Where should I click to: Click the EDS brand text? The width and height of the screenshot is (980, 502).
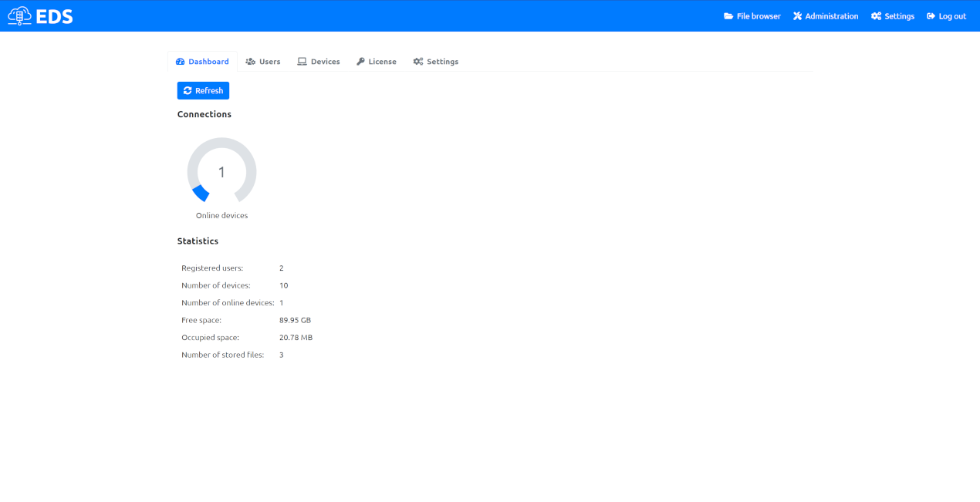(55, 16)
